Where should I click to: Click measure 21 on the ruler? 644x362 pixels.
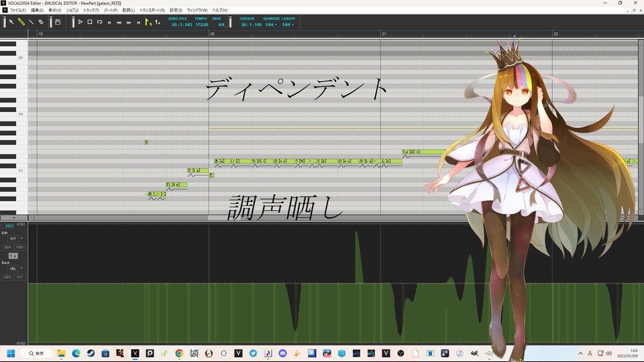tap(384, 34)
